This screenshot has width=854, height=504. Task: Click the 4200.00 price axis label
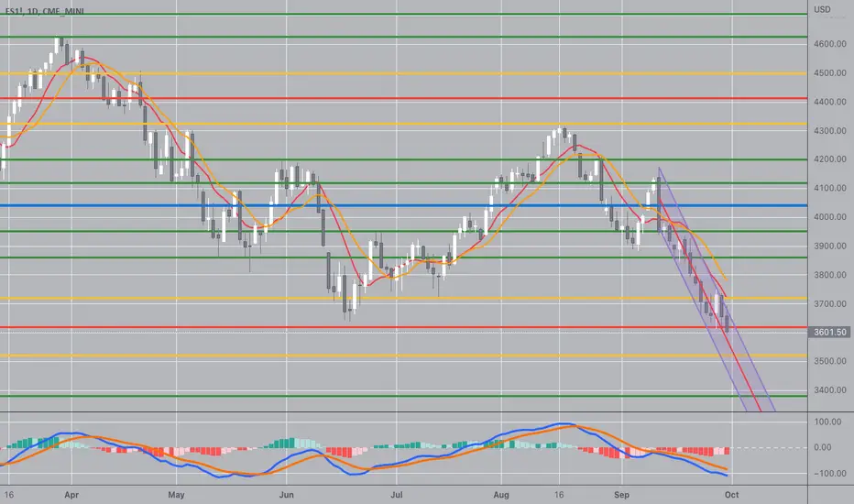pos(829,159)
